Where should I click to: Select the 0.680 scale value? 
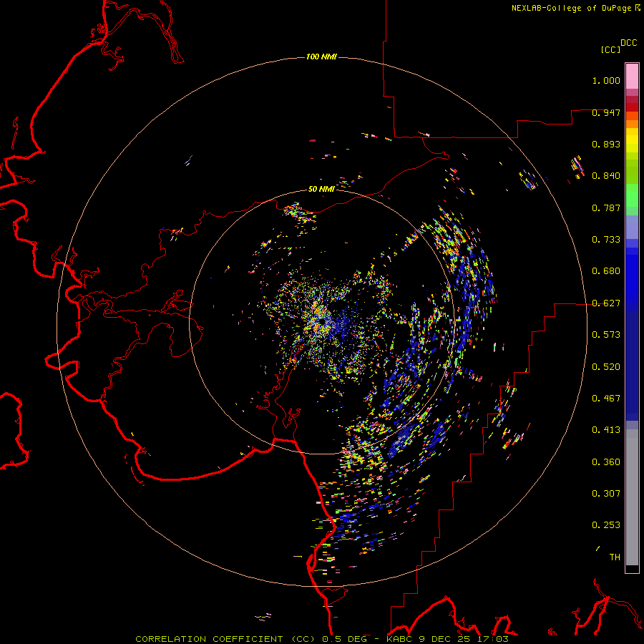pos(606,271)
